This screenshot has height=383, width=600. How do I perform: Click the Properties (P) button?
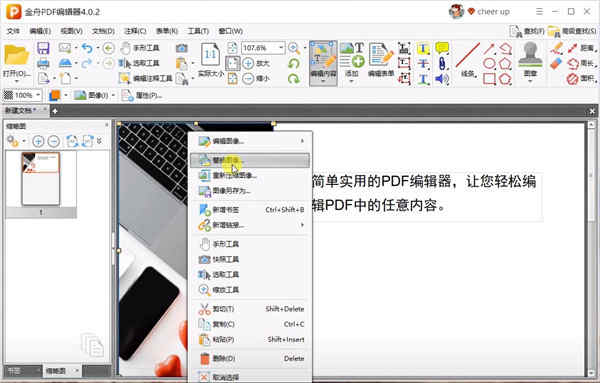tap(141, 95)
